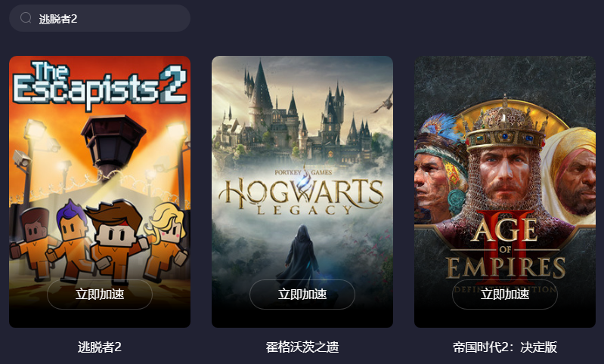Select the 帝国时代2：决定版 game title
Screen dimensions: 604x364
point(505,347)
